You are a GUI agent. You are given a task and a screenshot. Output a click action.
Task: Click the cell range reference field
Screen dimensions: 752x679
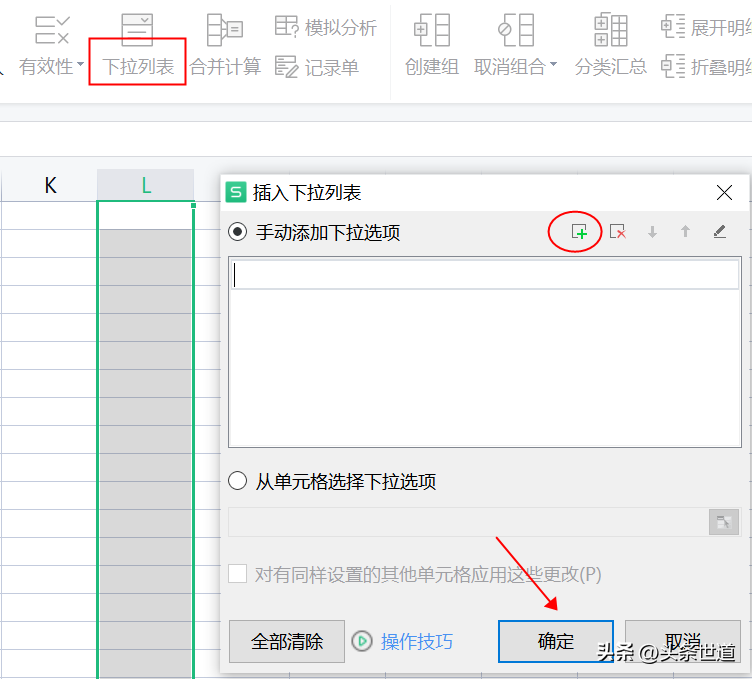click(x=468, y=522)
